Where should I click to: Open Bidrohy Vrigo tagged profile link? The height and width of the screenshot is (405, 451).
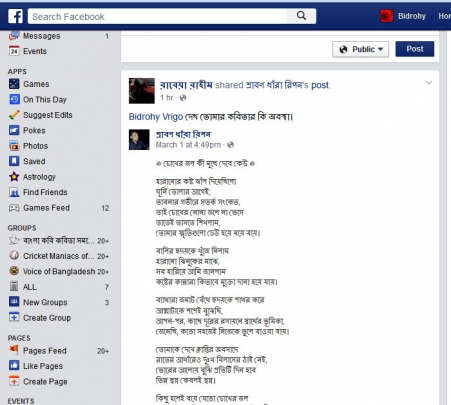coord(156,117)
